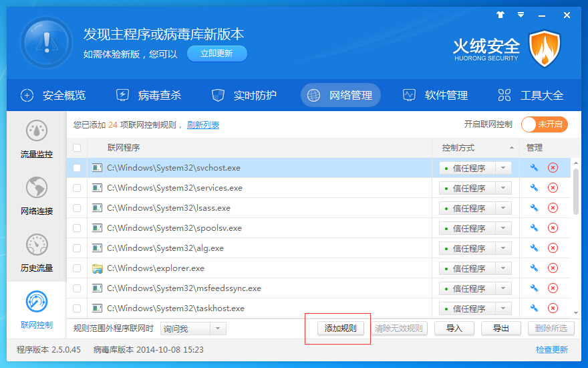Image resolution: width=588 pixels, height=368 pixels.
Task: Switch to 病毒查杀 tab
Action: (x=149, y=95)
